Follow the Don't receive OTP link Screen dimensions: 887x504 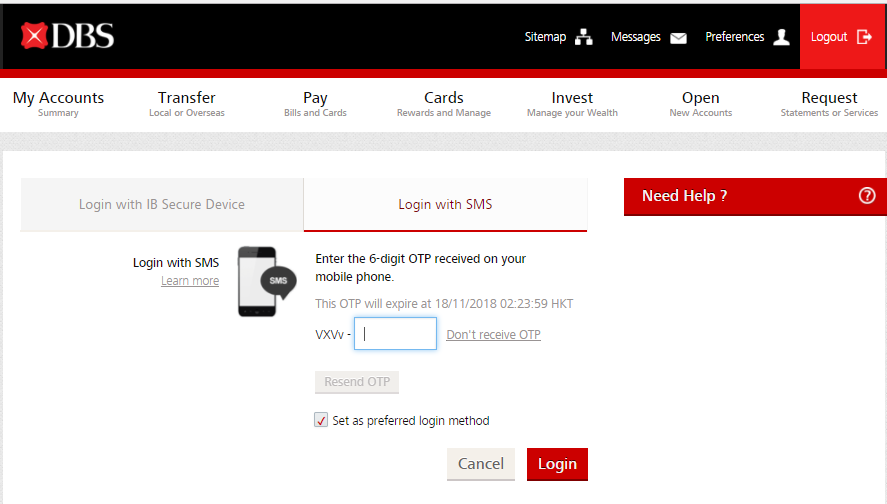pyautogui.click(x=493, y=335)
